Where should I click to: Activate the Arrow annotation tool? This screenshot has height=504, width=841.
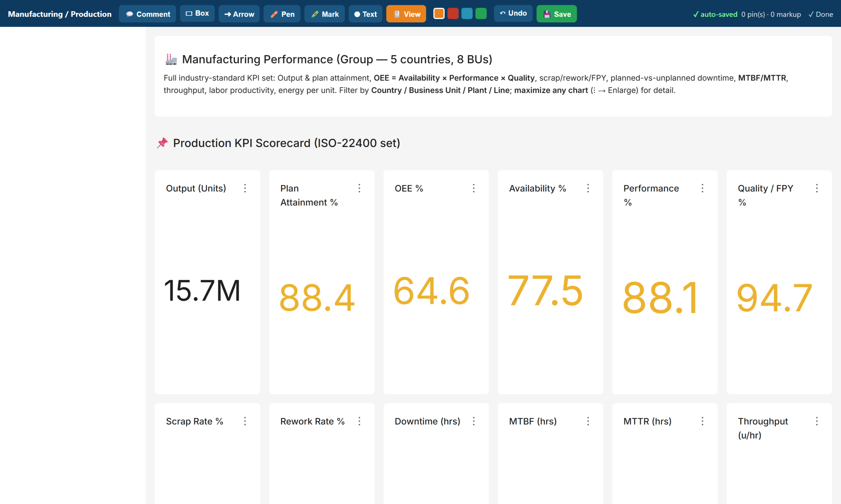coord(239,14)
